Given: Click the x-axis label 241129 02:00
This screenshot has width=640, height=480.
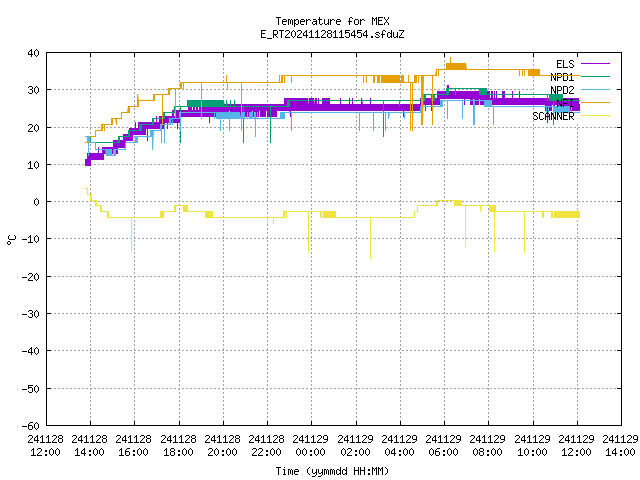Looking at the screenshot, I should [356, 446].
